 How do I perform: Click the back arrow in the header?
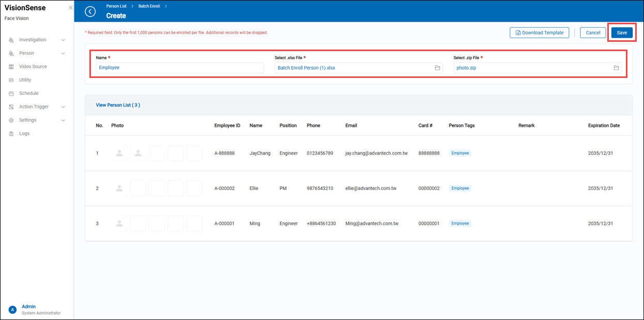click(90, 11)
